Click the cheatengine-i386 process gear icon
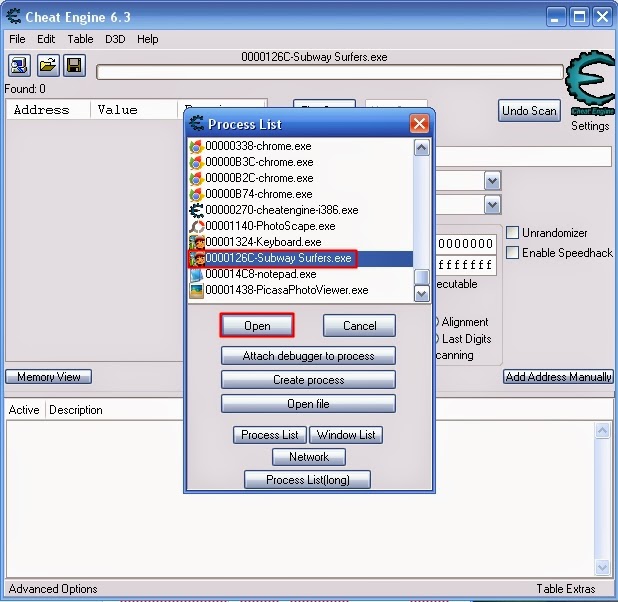 [197, 211]
